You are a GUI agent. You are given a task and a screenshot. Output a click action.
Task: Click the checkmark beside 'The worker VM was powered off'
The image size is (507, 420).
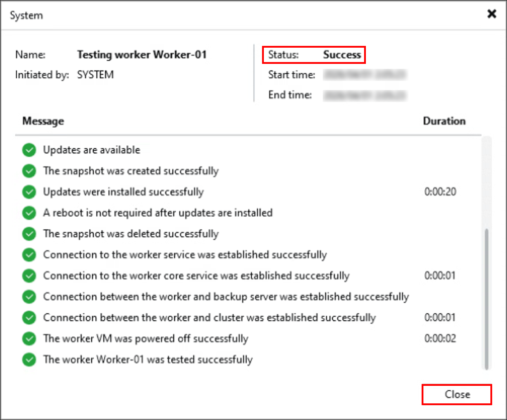pos(29,338)
